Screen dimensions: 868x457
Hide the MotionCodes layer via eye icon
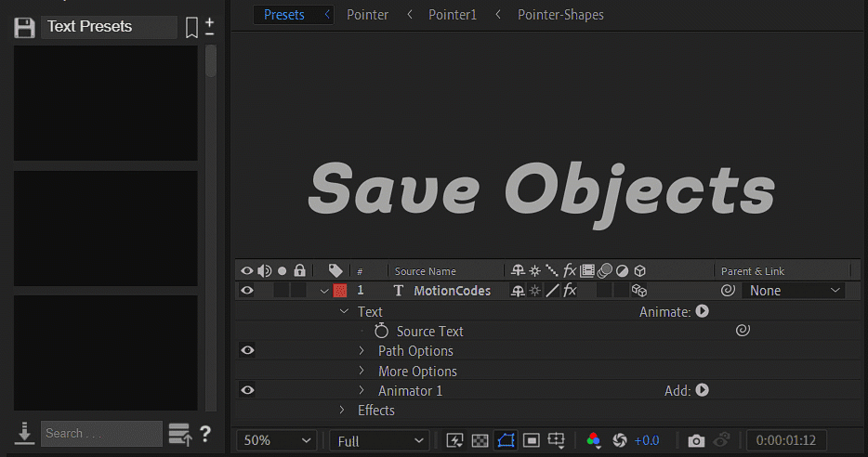tap(247, 291)
